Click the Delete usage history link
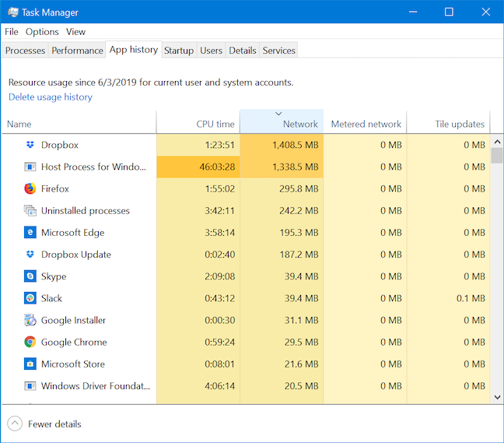This screenshot has height=443, width=504. [51, 97]
